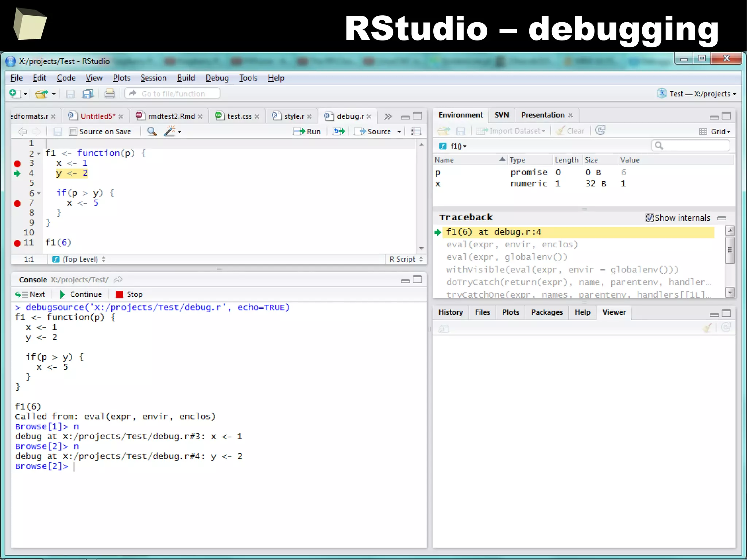Enable Source on Save checkbox
Screen dimensions: 747x560
coord(73,132)
